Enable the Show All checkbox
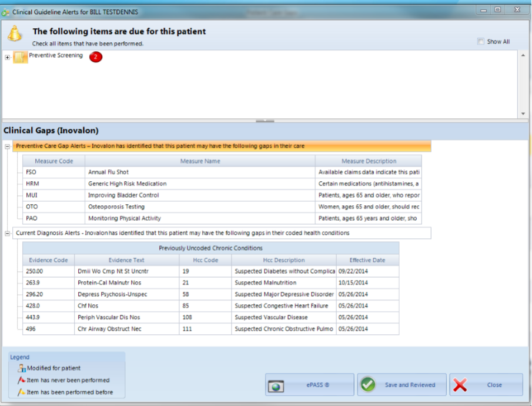 click(x=481, y=42)
